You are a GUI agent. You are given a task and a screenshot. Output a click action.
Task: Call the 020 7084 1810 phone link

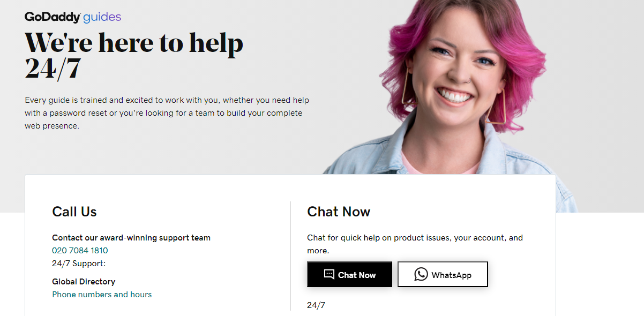click(x=80, y=251)
